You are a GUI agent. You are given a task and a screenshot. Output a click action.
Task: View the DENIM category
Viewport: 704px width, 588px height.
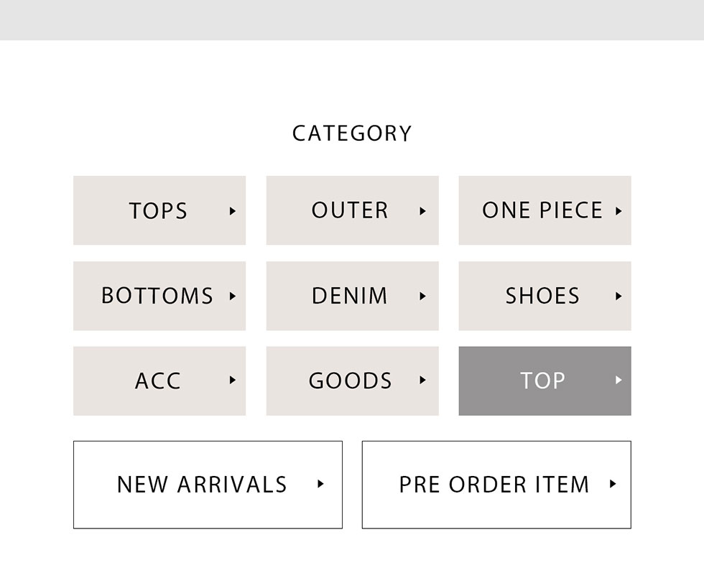click(x=351, y=296)
